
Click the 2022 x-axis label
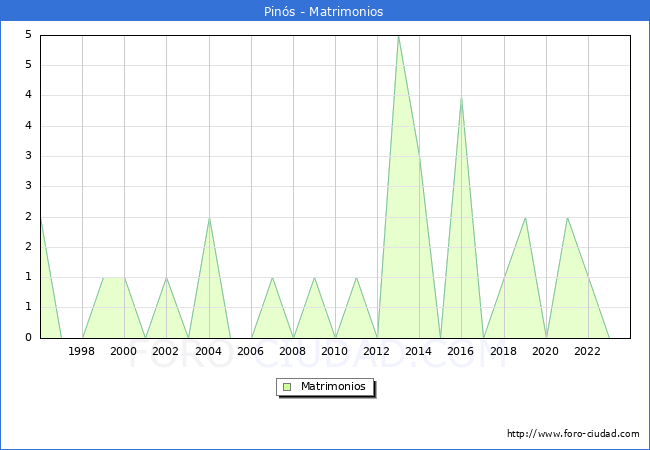(587, 351)
